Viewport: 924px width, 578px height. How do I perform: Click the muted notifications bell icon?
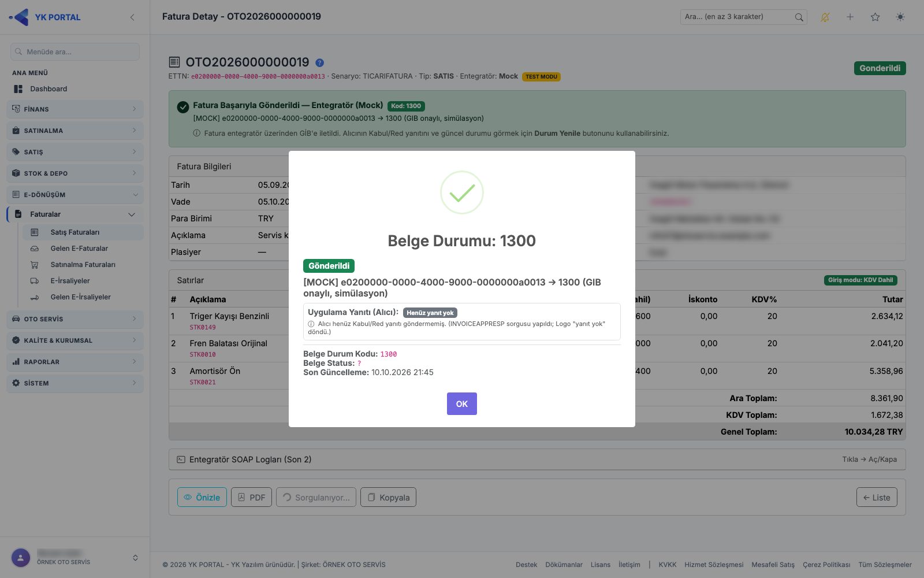click(x=825, y=17)
